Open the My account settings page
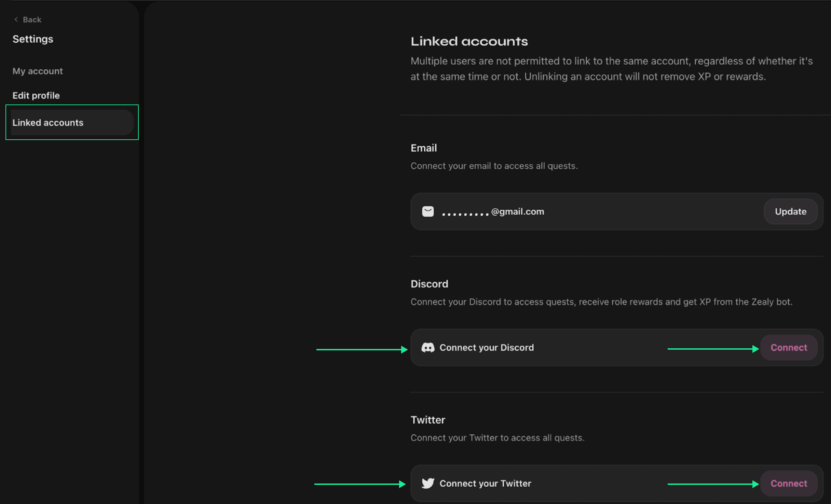The width and height of the screenshot is (831, 504). (x=38, y=71)
